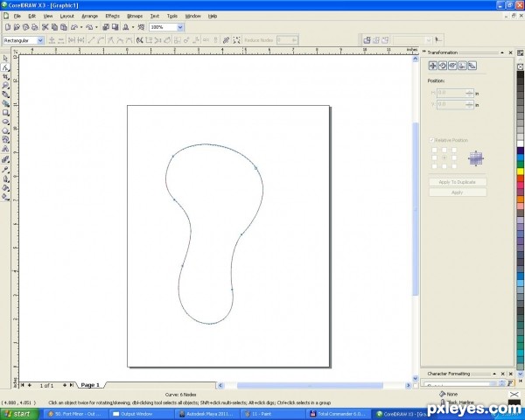Image resolution: width=525 pixels, height=420 pixels.
Task: Select the Zoom tool in toolbox
Action: (x=5, y=86)
